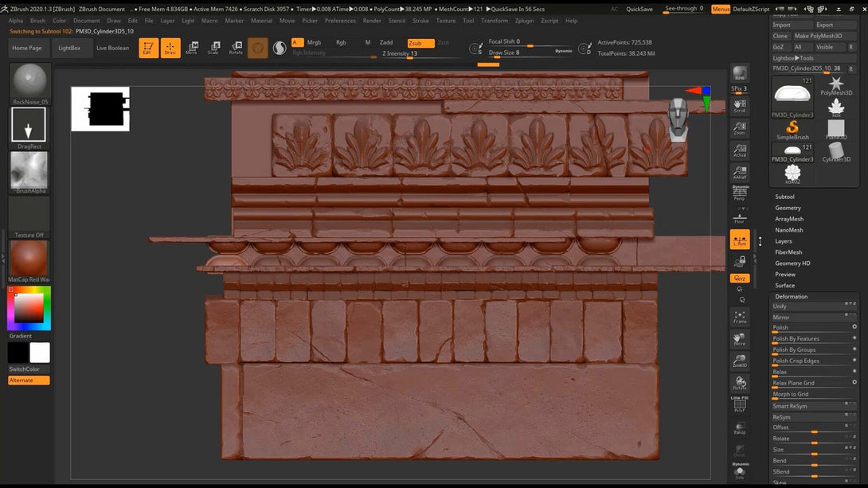Click the BPR render icon
This screenshot has height=488, width=868.
pos(740,72)
